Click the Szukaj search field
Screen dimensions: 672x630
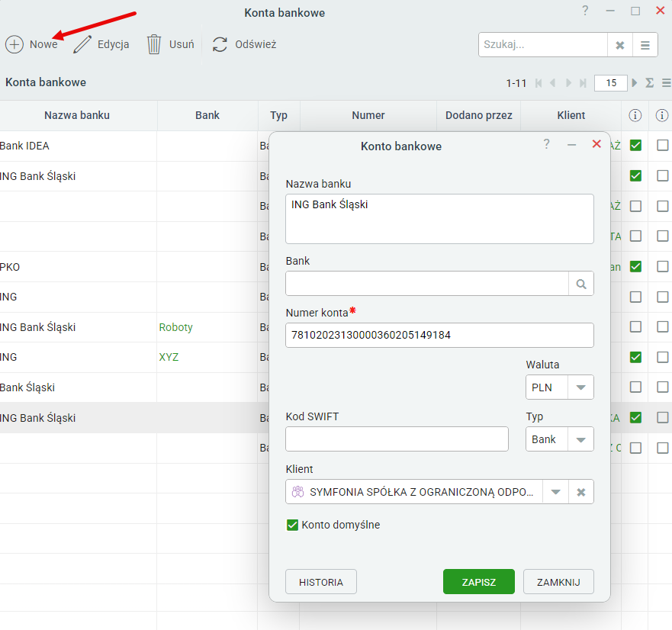(543, 45)
